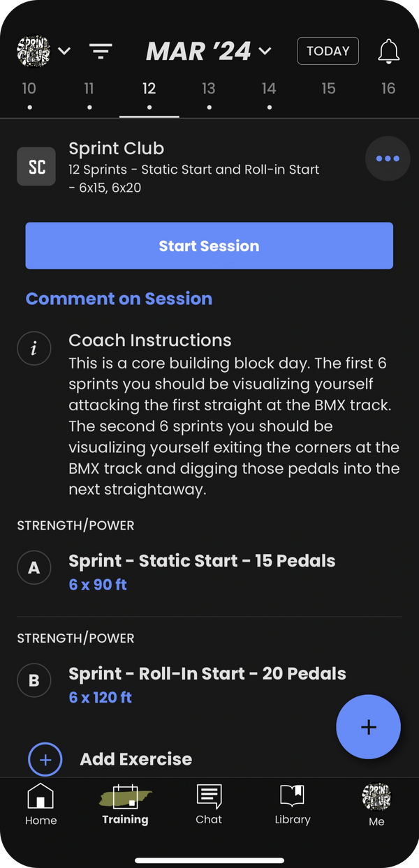The height and width of the screenshot is (868, 419).
Task: Tap the blue floating plus button
Action: [368, 727]
